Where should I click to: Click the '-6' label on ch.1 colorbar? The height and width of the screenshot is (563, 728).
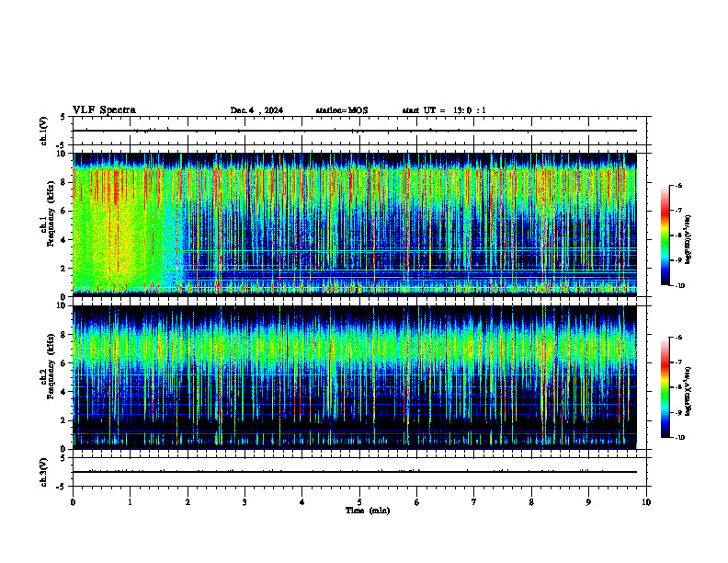pos(678,185)
